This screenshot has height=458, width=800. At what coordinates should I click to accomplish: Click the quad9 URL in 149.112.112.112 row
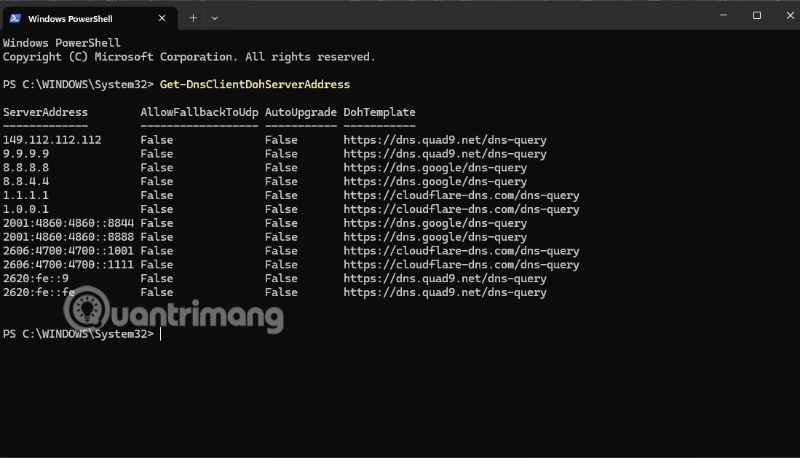(x=445, y=140)
